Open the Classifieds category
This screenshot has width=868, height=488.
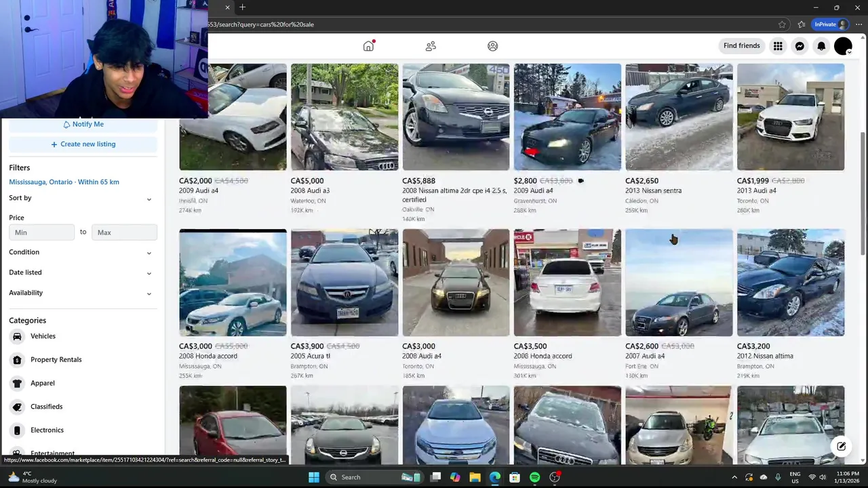point(46,407)
